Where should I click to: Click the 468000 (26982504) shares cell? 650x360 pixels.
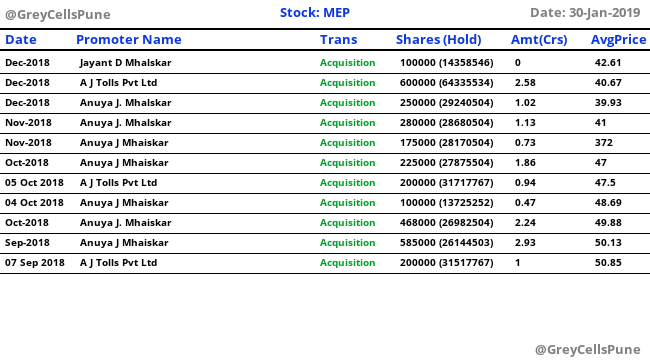(x=446, y=223)
